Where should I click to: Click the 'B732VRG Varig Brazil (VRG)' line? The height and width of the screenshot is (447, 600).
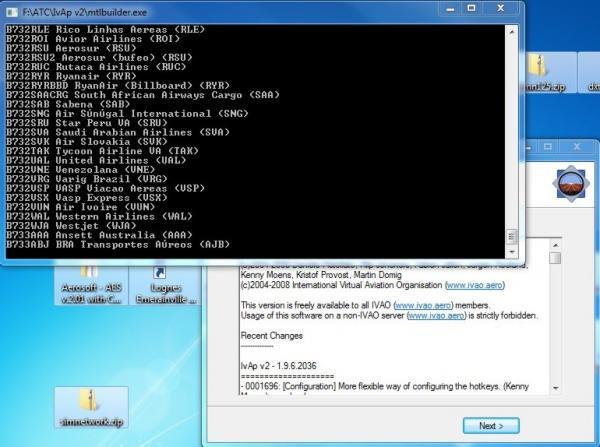pos(87,179)
